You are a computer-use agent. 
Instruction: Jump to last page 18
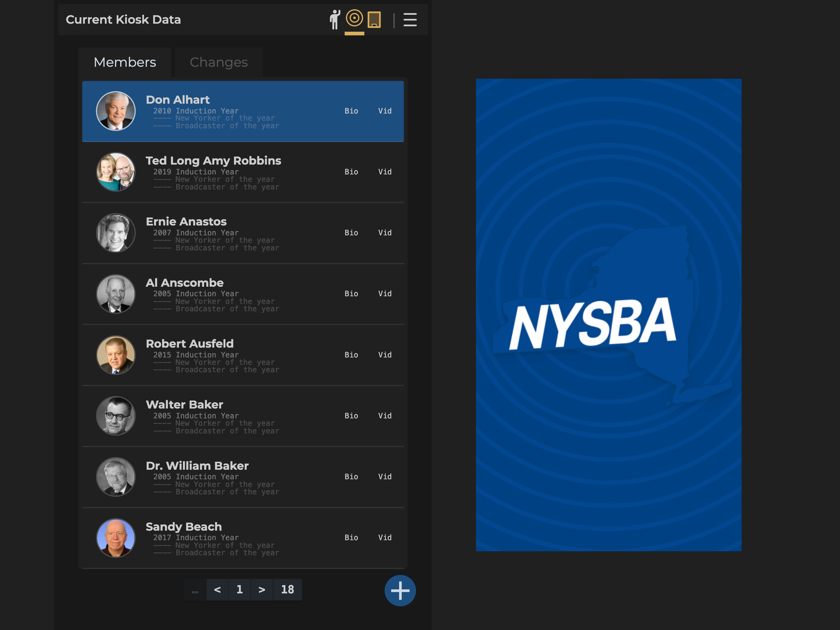[x=287, y=589]
